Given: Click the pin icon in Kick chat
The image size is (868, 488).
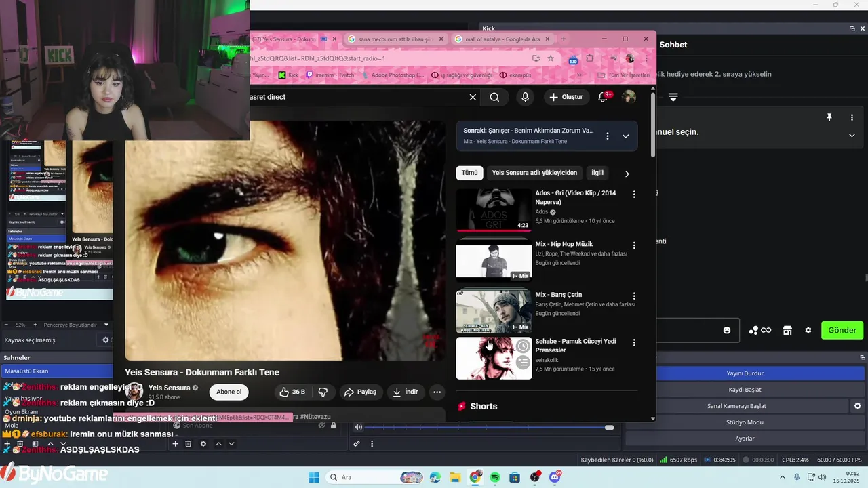Looking at the screenshot, I should (x=829, y=117).
